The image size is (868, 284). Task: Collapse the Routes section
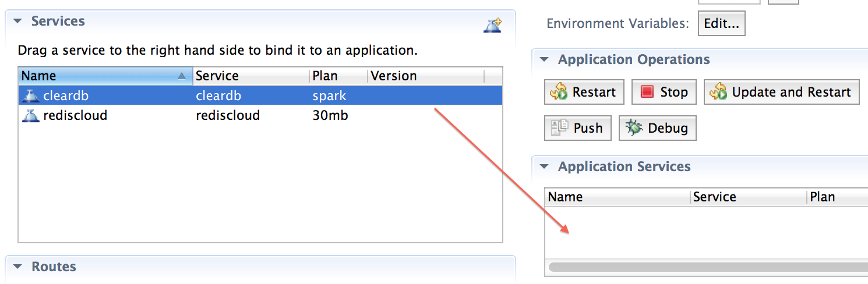[17, 267]
